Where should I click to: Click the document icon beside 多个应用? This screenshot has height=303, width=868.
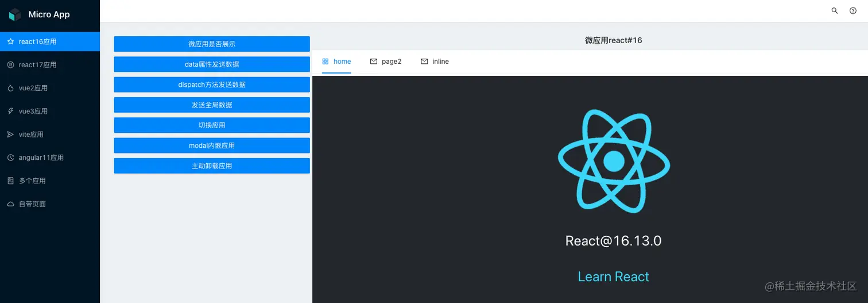(10, 181)
